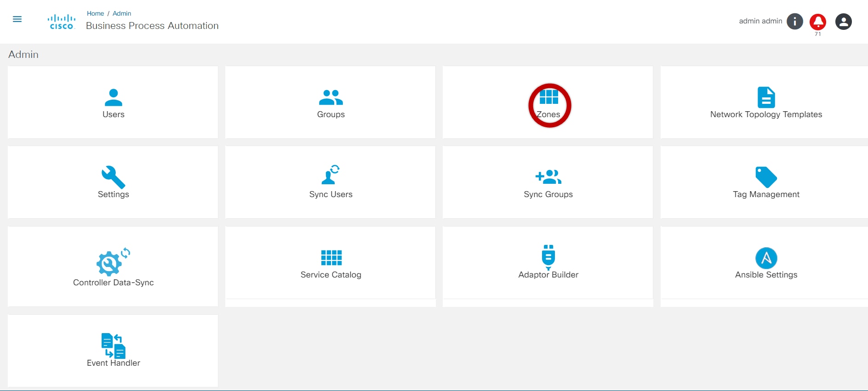The width and height of the screenshot is (868, 391).
Task: Select the "Ansible Settings" label
Action: pyautogui.click(x=766, y=275)
